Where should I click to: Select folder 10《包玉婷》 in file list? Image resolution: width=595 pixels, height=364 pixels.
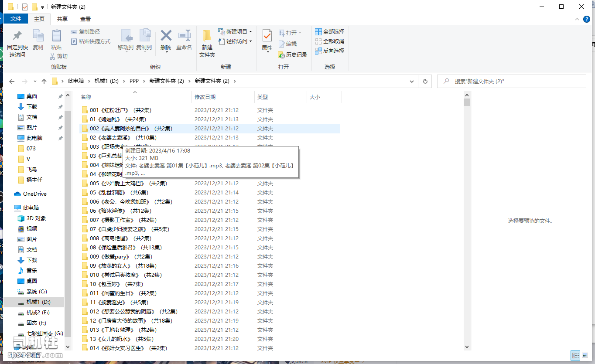(210, 284)
